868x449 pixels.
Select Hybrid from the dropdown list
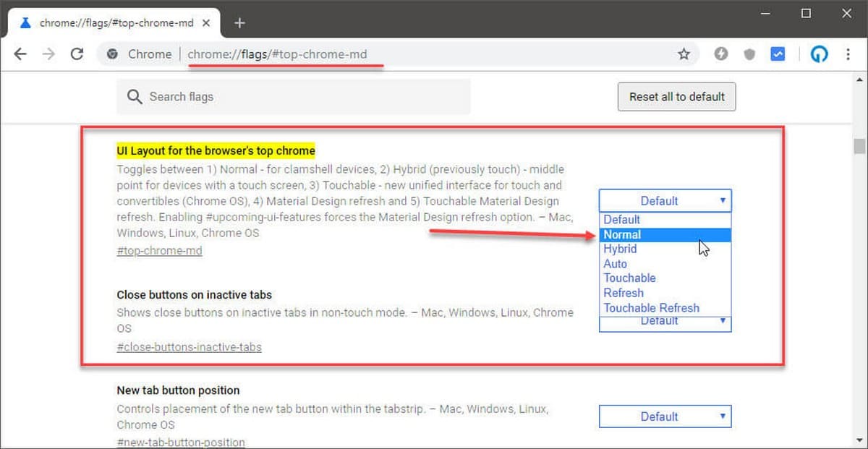point(665,249)
